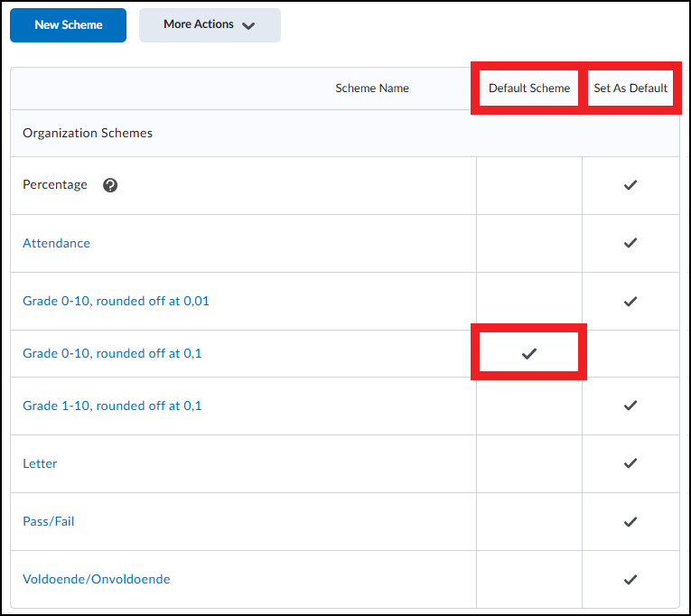Click the current default scheme checkmark
691x616 pixels.
pos(529,353)
